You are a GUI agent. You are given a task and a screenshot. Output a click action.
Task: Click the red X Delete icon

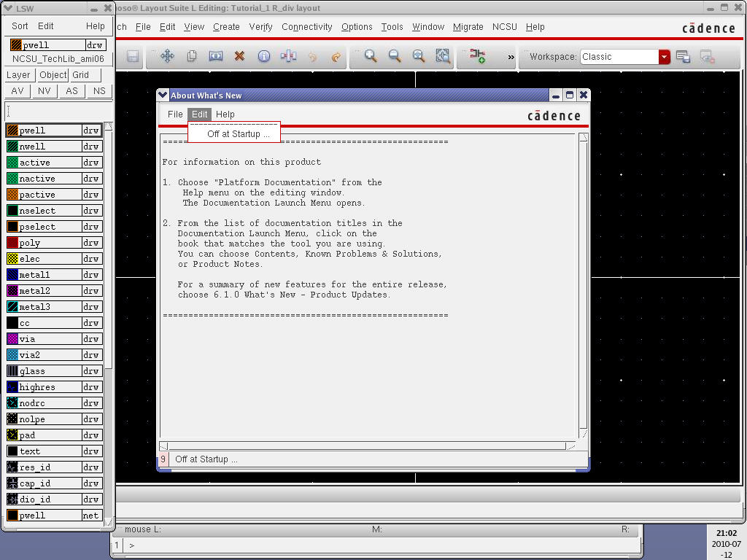(x=239, y=56)
